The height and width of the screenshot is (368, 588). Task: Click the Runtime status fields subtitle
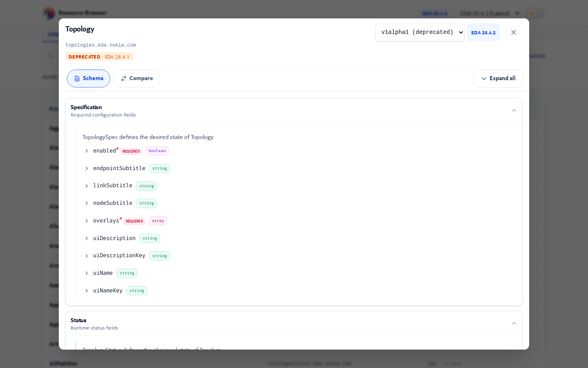point(94,328)
